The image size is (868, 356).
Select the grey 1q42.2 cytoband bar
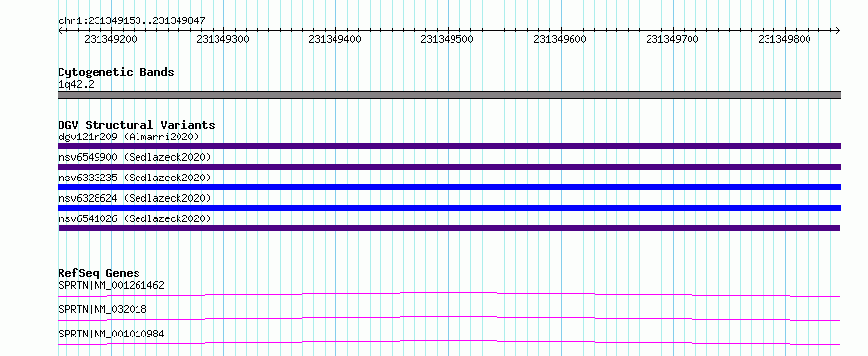click(449, 95)
